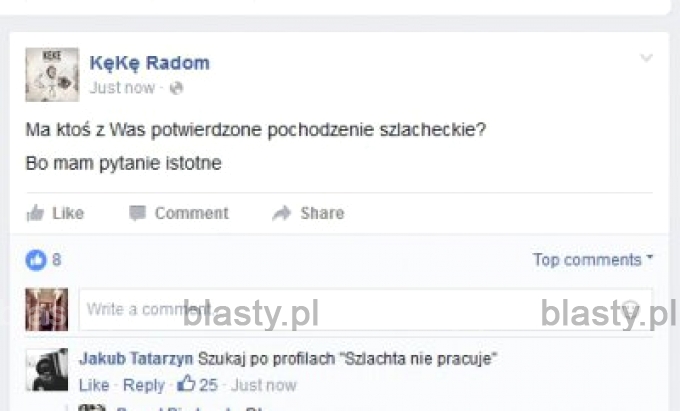Like the post via Like label
680x411 pixels.
pos(68,213)
